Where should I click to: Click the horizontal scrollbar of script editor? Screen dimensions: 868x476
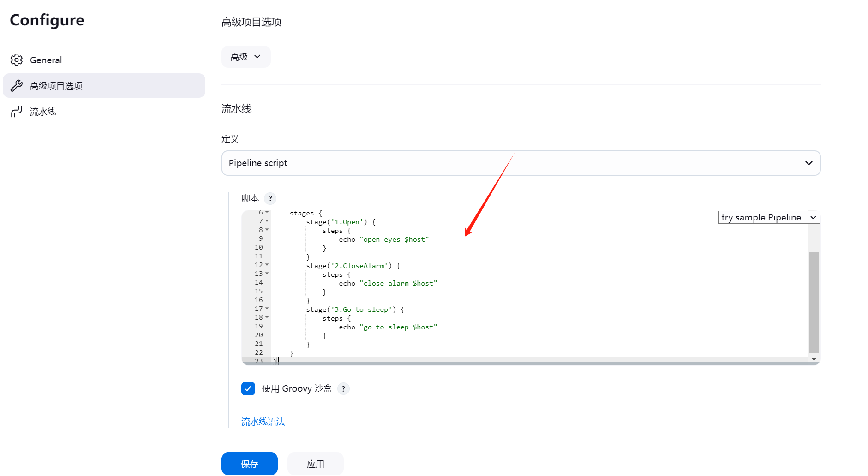click(x=531, y=363)
